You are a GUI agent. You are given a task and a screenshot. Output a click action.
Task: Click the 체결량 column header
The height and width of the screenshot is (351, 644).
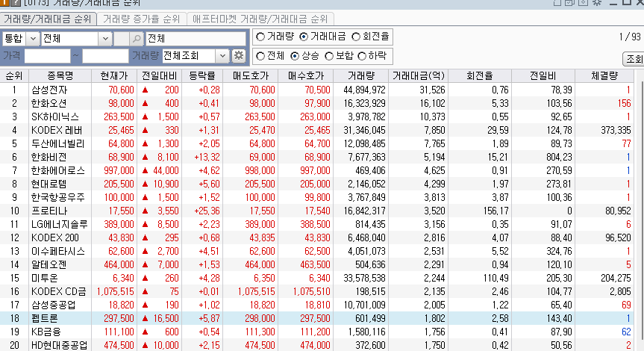click(x=604, y=76)
